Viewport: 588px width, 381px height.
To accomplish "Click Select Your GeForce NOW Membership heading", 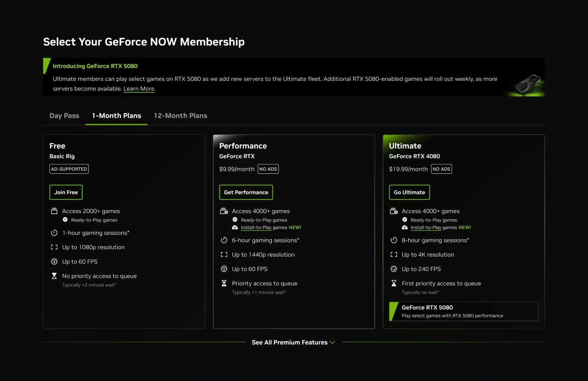I will [x=144, y=42].
